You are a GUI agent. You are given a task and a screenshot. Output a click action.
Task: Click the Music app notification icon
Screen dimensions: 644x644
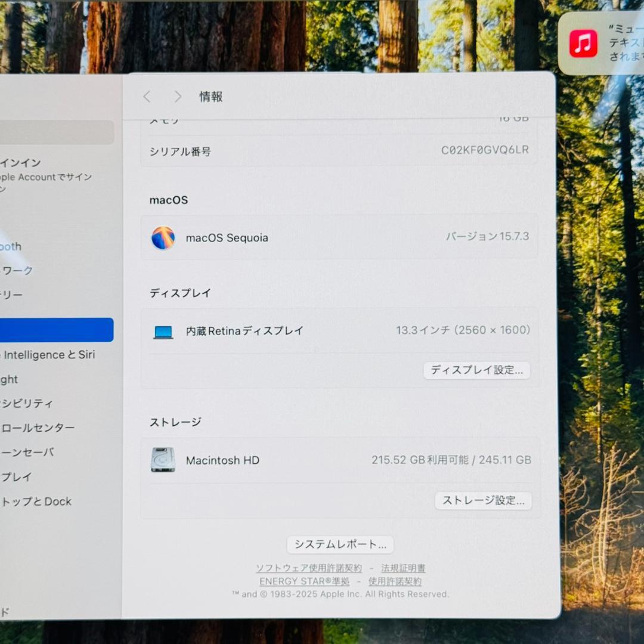[583, 42]
